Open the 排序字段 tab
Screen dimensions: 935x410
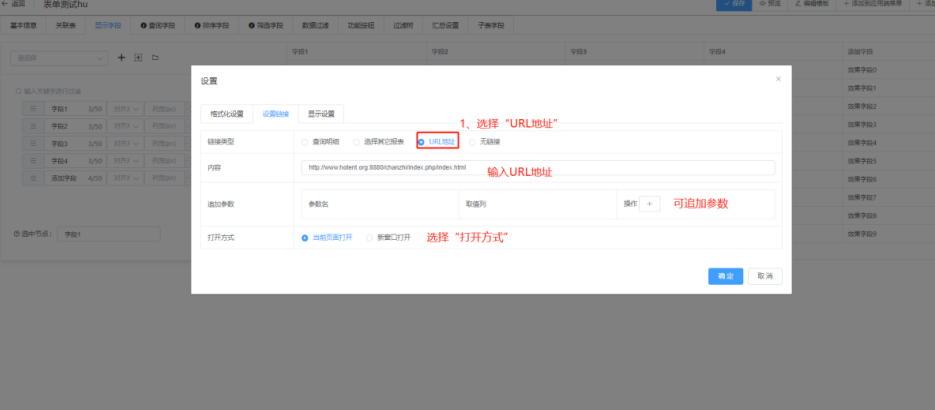(x=211, y=26)
